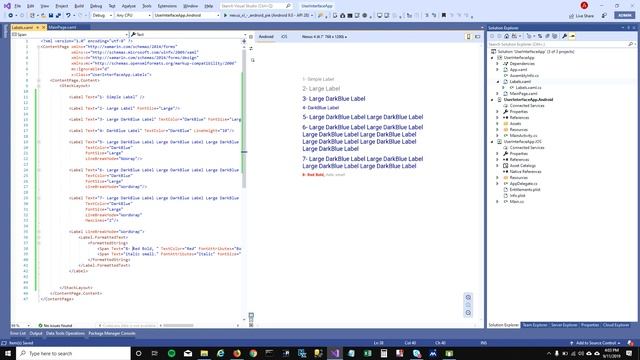This screenshot has width=640, height=360.
Task: Click the Navigate Backward toolbar icon
Action: (x=11, y=16)
